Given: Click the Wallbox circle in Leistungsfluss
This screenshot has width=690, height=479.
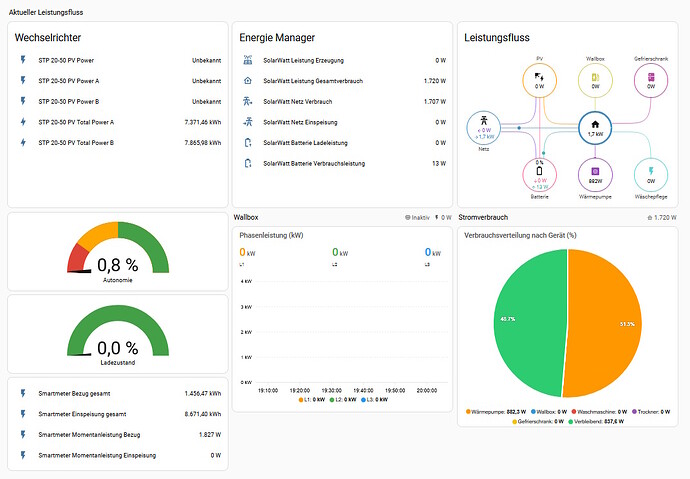Looking at the screenshot, I should pos(595,81).
